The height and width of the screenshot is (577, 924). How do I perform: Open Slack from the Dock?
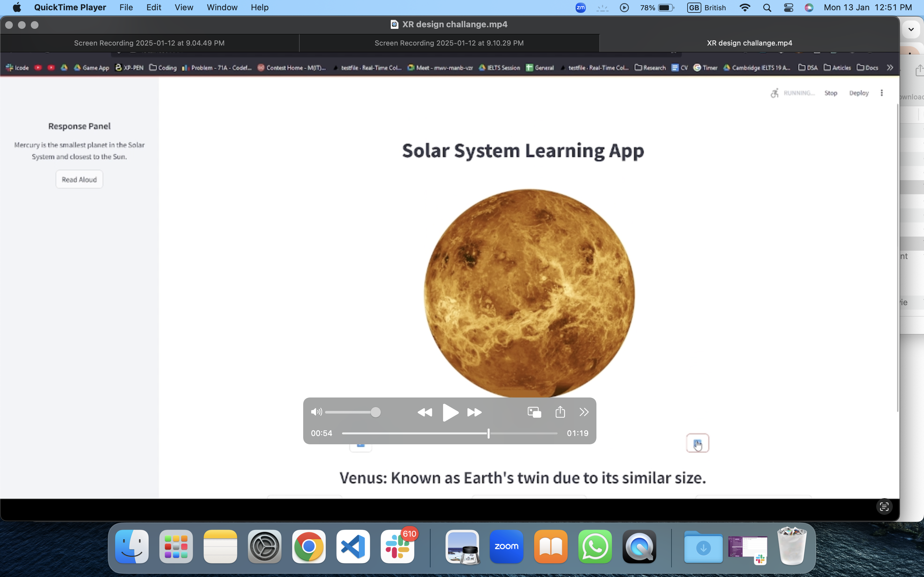pos(398,547)
